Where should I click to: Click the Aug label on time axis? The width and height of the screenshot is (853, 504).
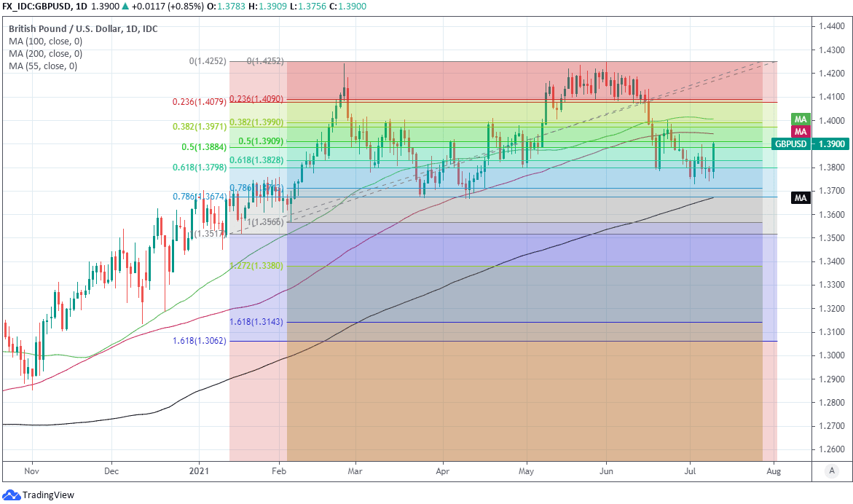(774, 472)
